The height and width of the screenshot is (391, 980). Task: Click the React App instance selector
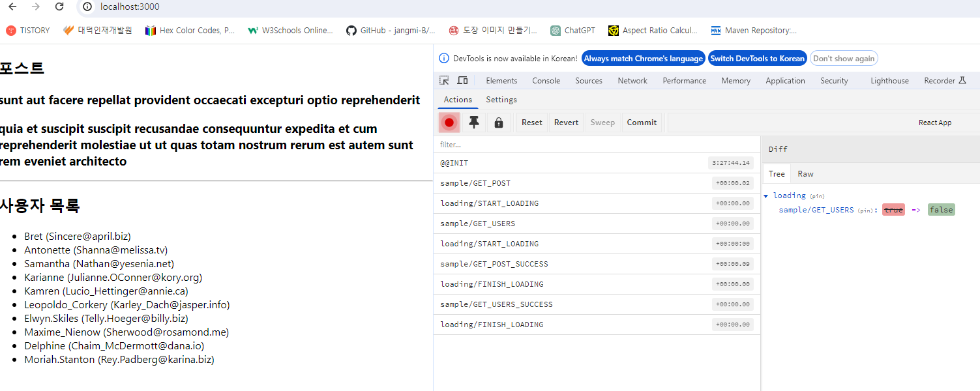[935, 123]
